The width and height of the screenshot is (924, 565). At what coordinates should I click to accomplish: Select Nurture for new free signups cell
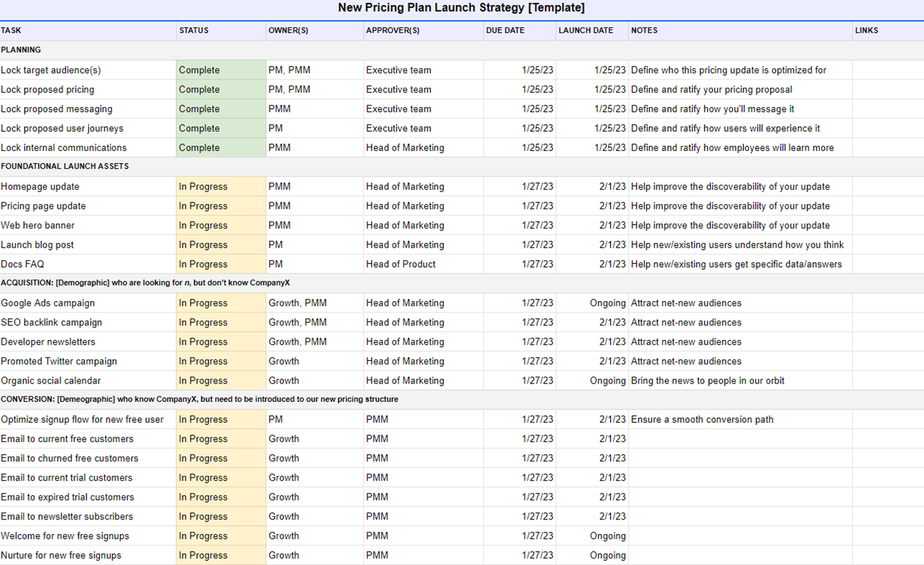coord(88,555)
